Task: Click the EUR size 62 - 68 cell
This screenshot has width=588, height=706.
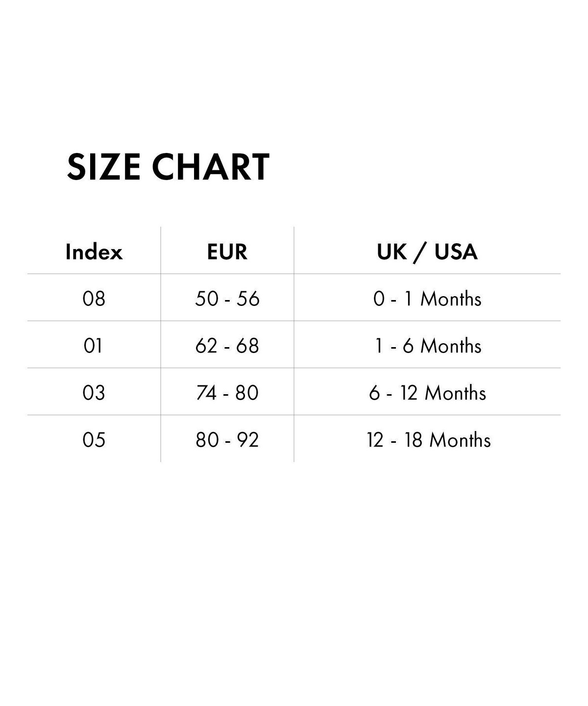Action: [x=227, y=346]
